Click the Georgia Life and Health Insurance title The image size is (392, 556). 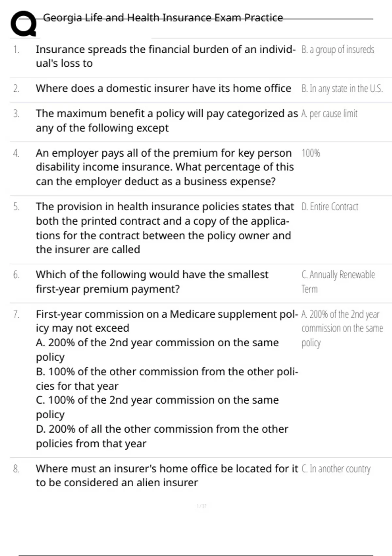coord(163,18)
